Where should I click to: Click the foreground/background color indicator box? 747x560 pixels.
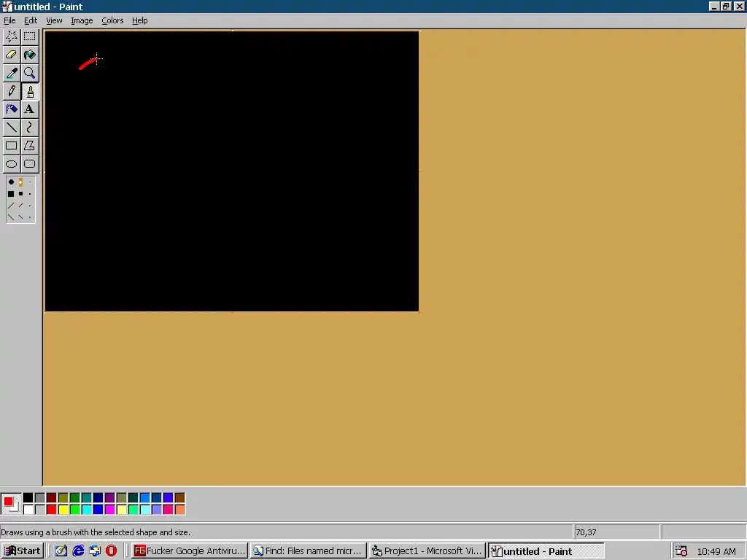pyautogui.click(x=11, y=504)
